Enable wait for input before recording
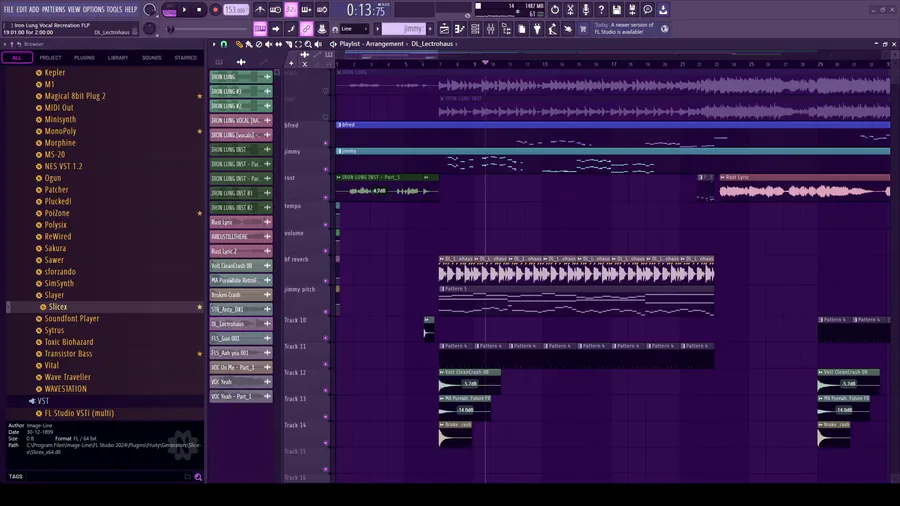The width and height of the screenshot is (900, 506). (x=276, y=10)
